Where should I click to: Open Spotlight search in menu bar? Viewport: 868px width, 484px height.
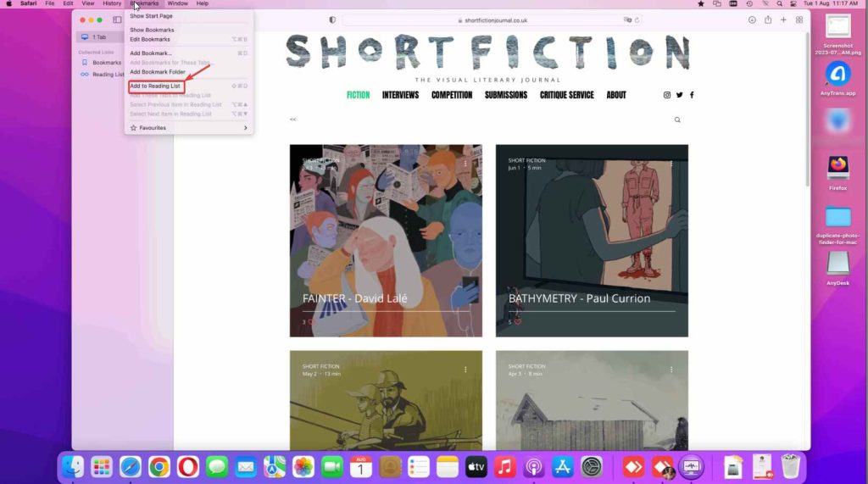[x=780, y=3]
